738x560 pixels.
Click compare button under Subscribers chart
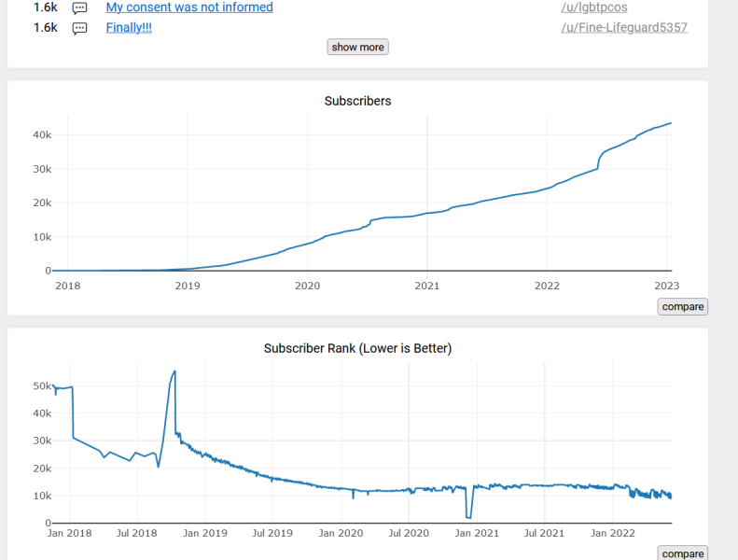click(682, 307)
